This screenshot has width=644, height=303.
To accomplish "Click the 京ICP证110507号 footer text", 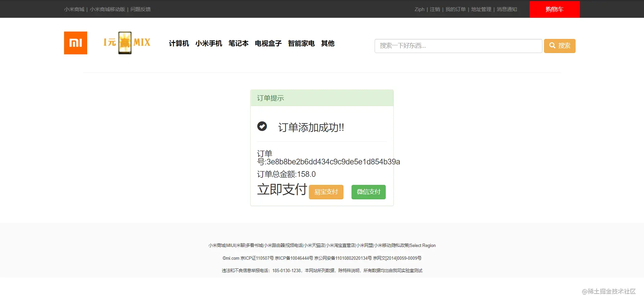I will pos(257,258).
